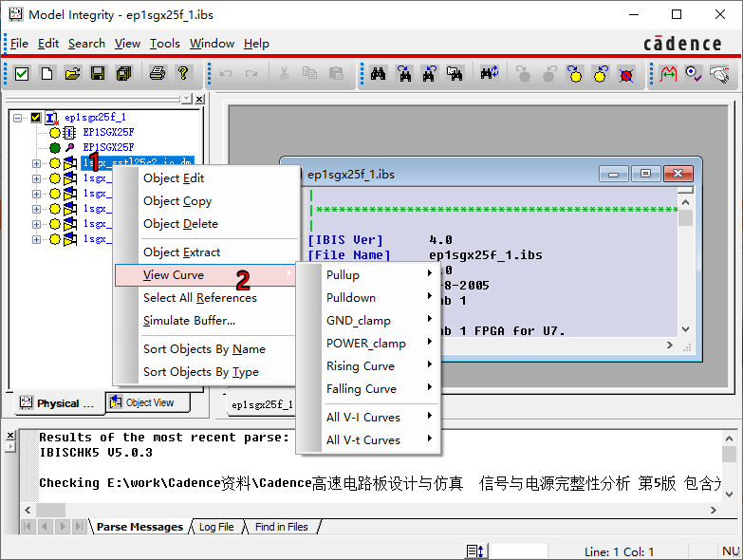The width and height of the screenshot is (743, 560).
Task: Close the output messages panel
Action: (x=10, y=435)
